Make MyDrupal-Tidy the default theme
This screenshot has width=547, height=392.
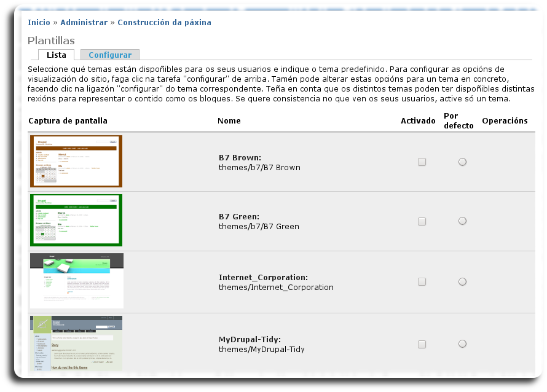(462, 344)
